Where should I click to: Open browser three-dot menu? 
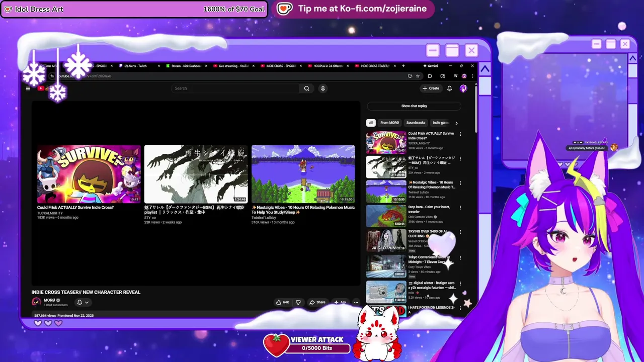(x=472, y=76)
